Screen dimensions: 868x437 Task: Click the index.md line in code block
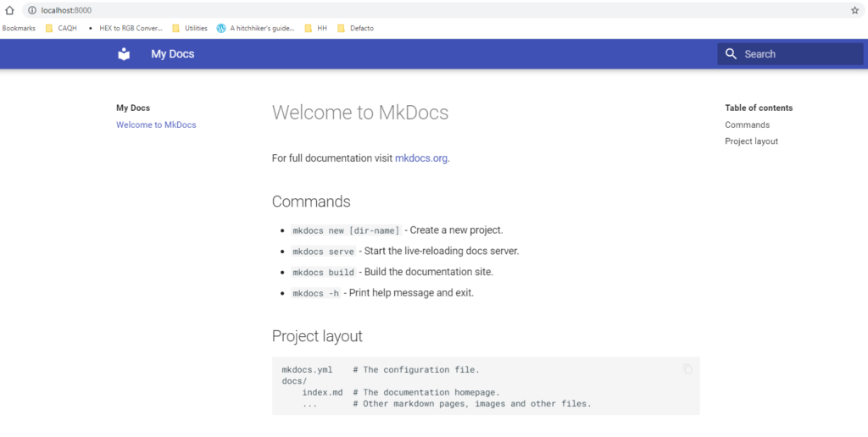point(401,392)
